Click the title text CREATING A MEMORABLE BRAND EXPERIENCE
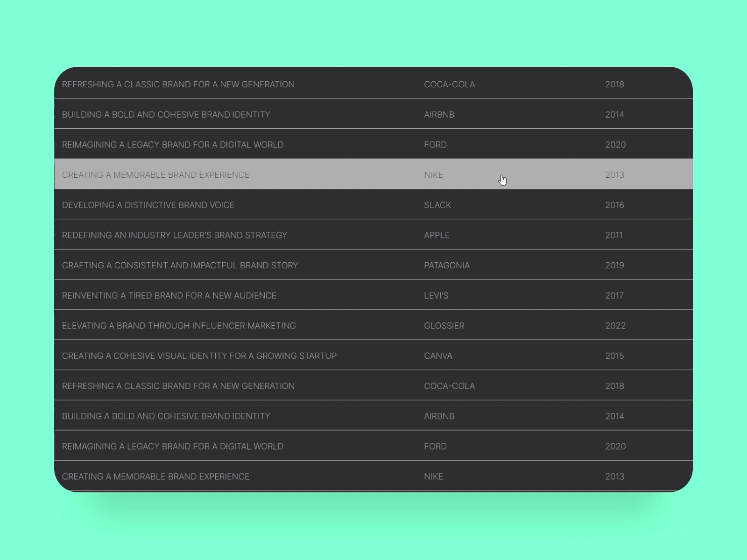Screen dimensions: 747x560 [156, 175]
